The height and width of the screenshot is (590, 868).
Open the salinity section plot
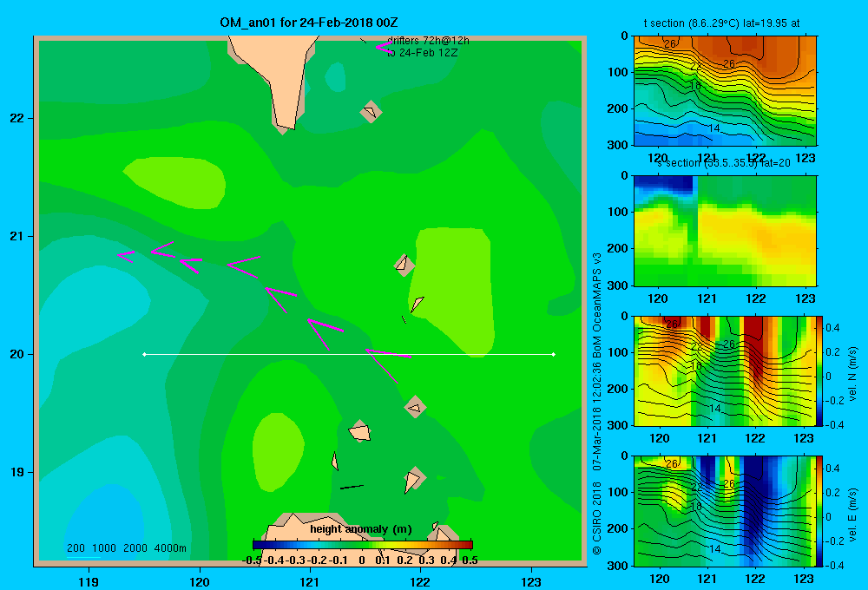(725, 231)
